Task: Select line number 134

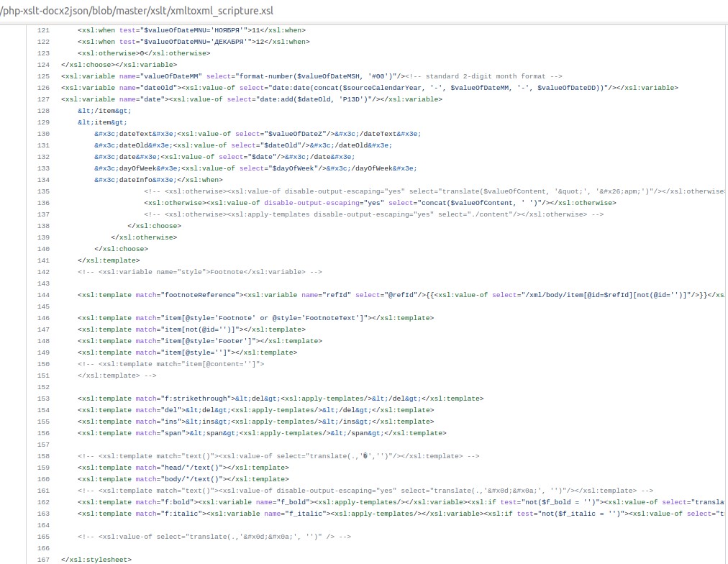Action: (x=43, y=180)
